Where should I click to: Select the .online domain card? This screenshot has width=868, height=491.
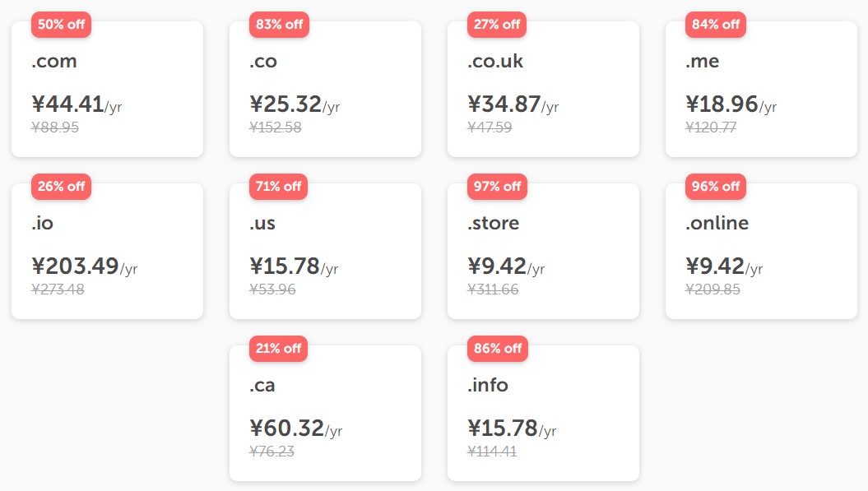[x=761, y=251]
